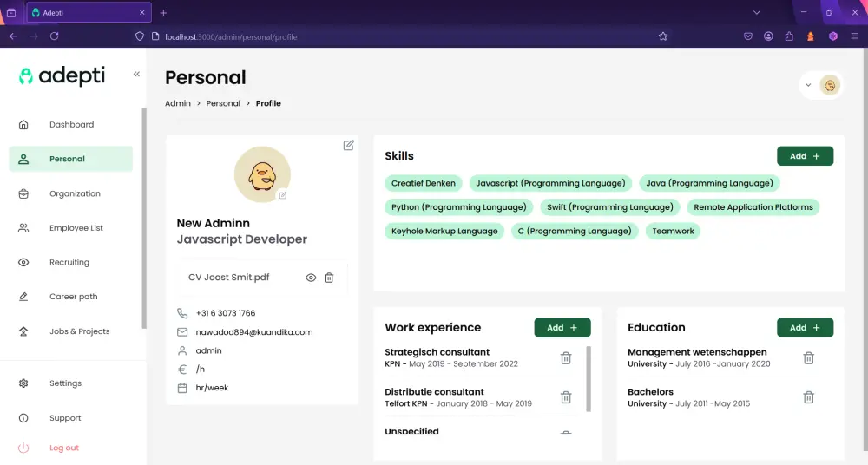
Task: Select Remote Application Platforms skill tag
Action: tap(753, 207)
